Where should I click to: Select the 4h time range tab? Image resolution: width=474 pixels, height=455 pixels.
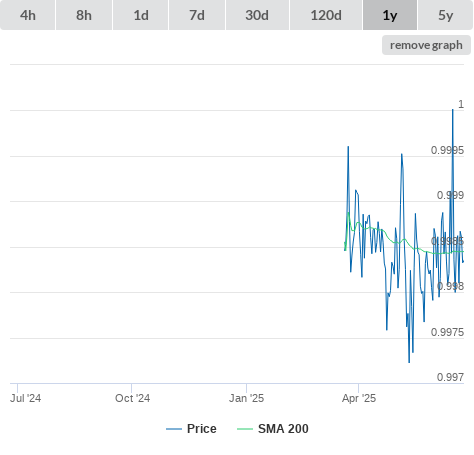[x=27, y=15]
